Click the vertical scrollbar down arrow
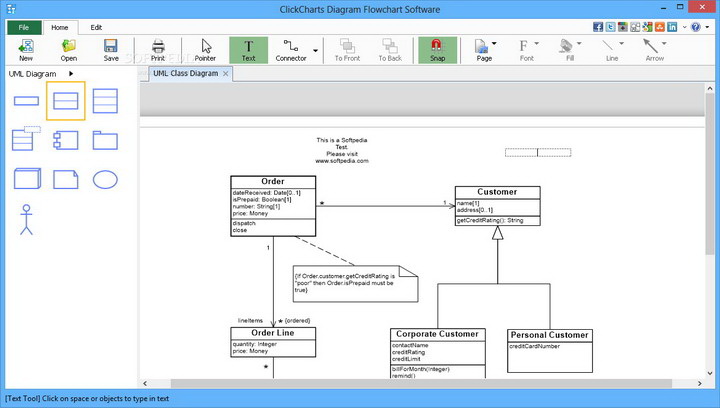 pyautogui.click(x=710, y=373)
